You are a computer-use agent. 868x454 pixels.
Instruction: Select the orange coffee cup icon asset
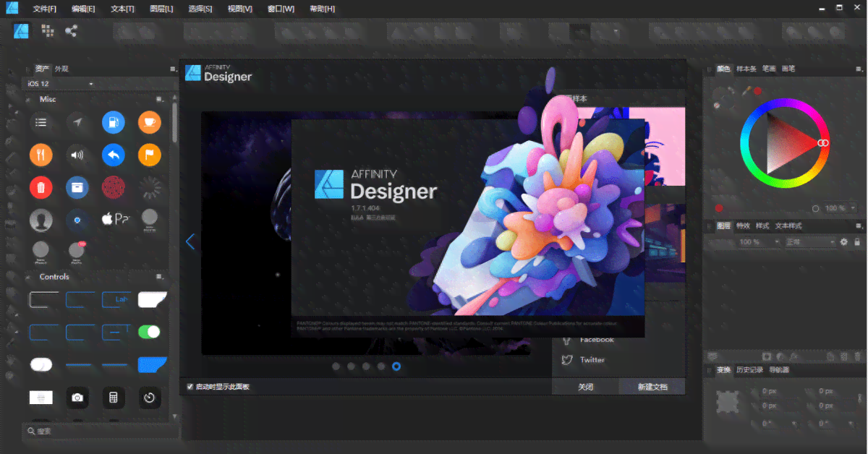[x=150, y=122]
